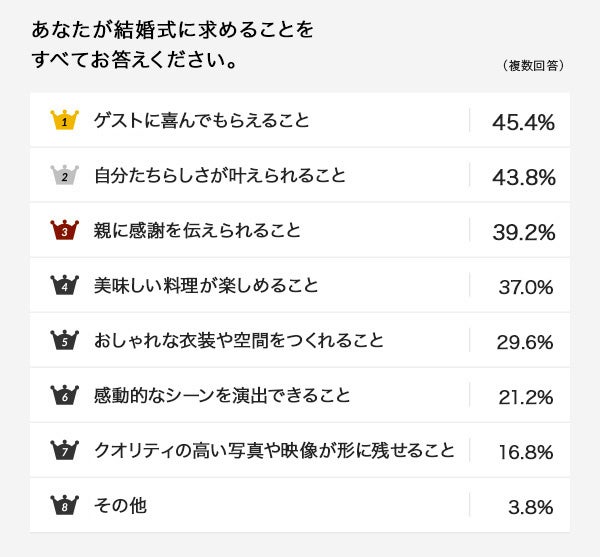Select おしゃれな衣装や空間をつくれること row text
Viewport: 600px width, 557px height.
point(238,341)
